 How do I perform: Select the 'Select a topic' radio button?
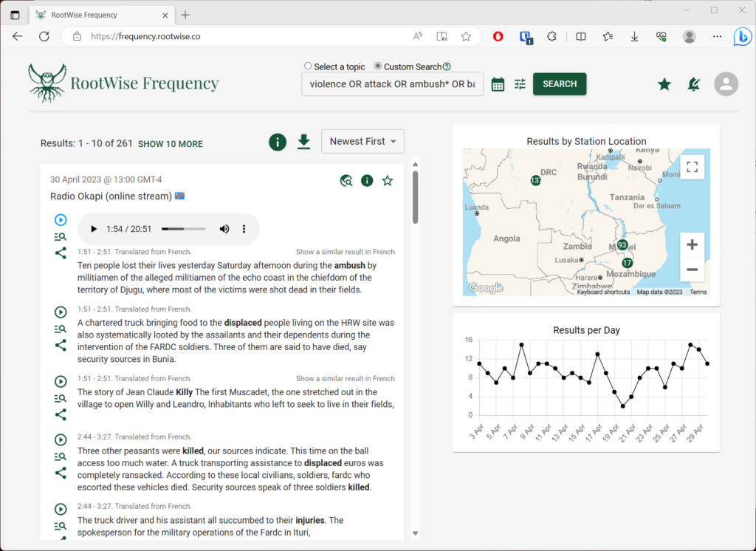307,66
